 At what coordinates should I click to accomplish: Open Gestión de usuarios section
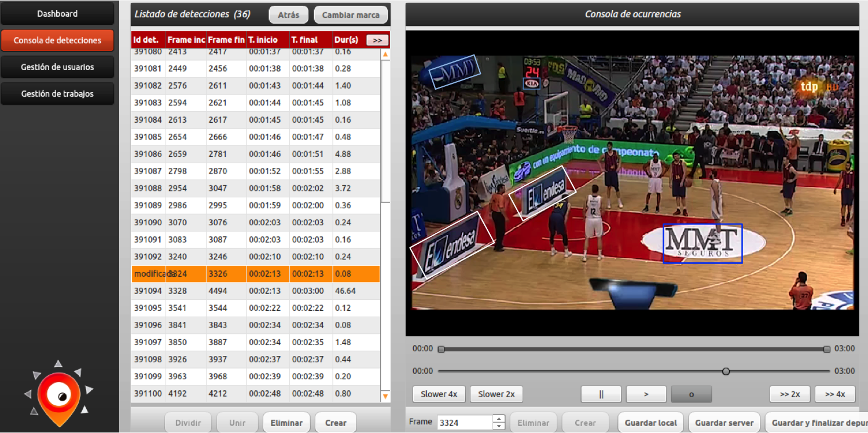[x=57, y=67]
